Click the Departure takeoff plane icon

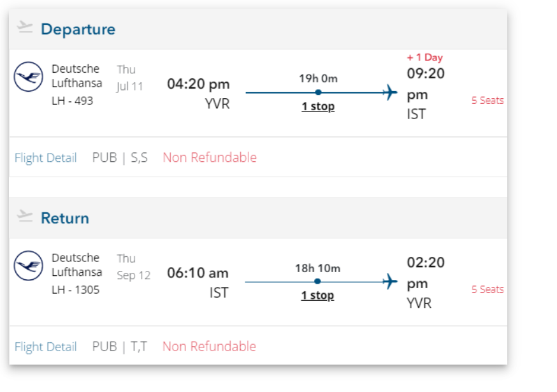pyautogui.click(x=24, y=27)
